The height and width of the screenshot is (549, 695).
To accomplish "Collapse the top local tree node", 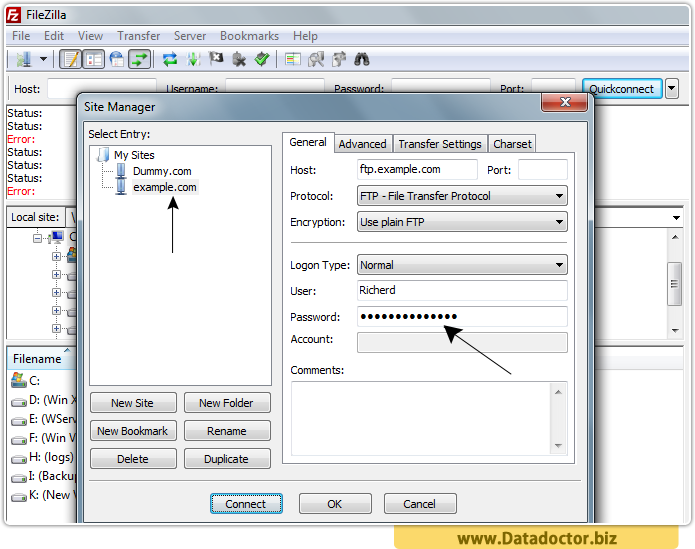I will point(38,238).
